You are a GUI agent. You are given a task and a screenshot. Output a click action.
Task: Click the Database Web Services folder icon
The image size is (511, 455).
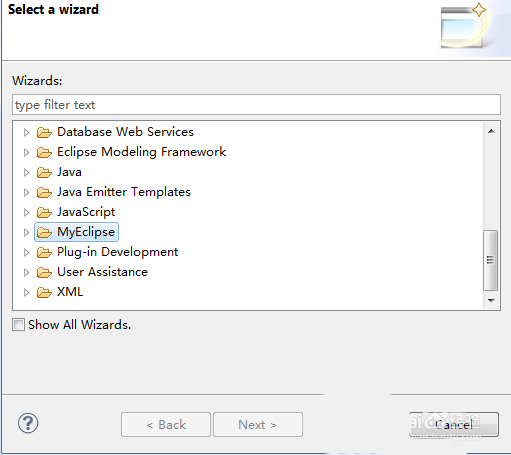click(x=44, y=132)
